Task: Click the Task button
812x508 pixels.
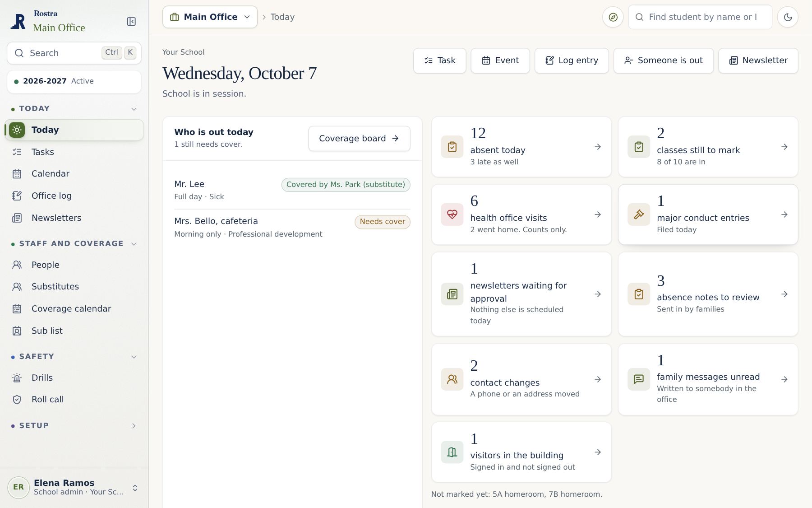Action: (440, 61)
